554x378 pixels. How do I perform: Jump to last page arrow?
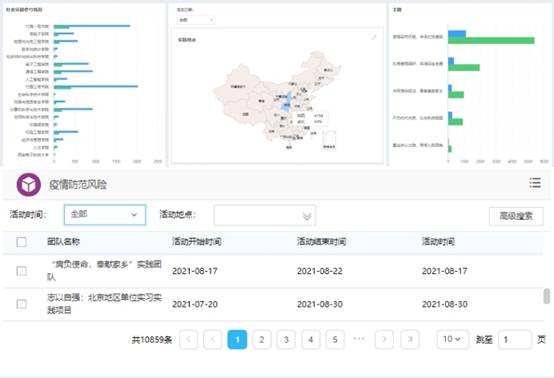(410, 339)
